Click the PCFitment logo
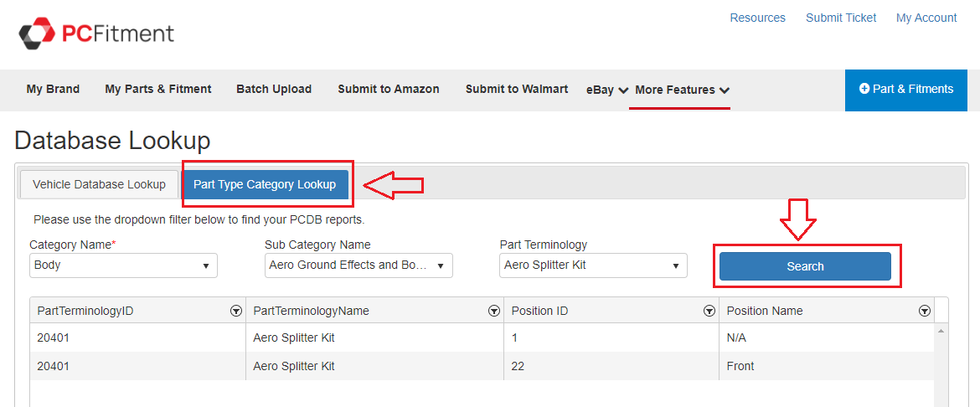Image resolution: width=980 pixels, height=407 pixels. click(x=97, y=33)
